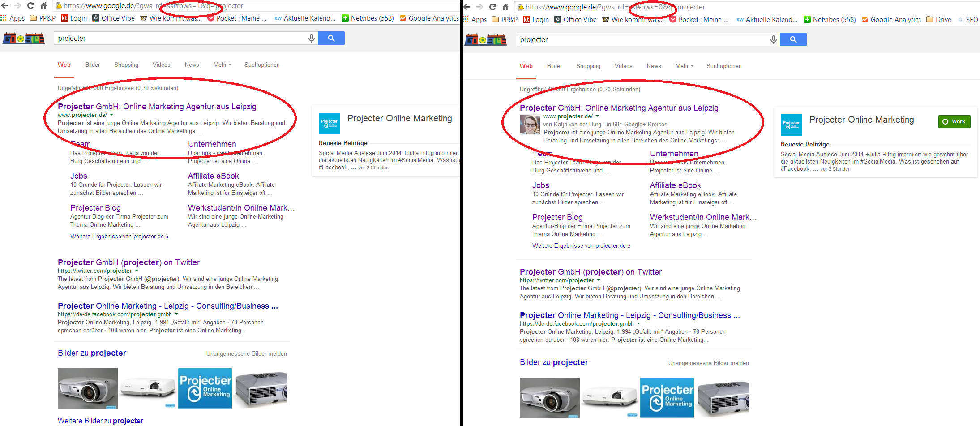This screenshot has width=980, height=426.
Task: Open the PP&P bookmark folder in the left window
Action: (43, 18)
